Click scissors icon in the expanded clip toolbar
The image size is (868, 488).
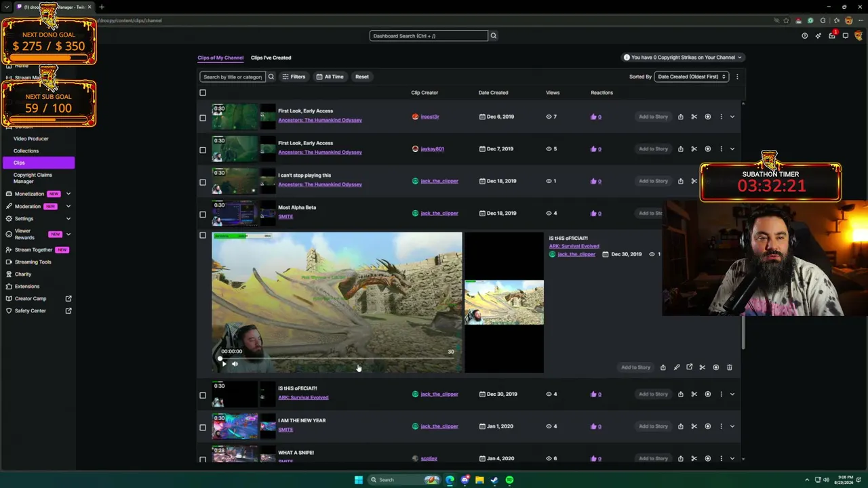[702, 367]
